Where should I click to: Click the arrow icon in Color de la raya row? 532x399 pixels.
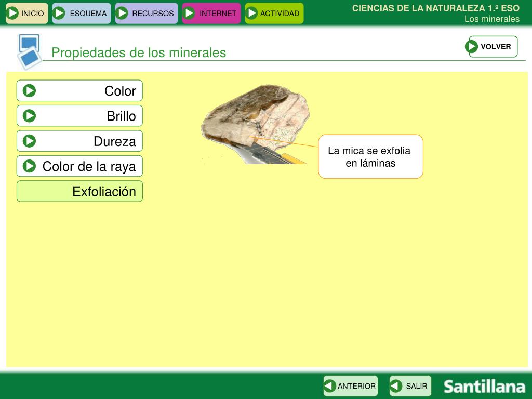pos(29,166)
